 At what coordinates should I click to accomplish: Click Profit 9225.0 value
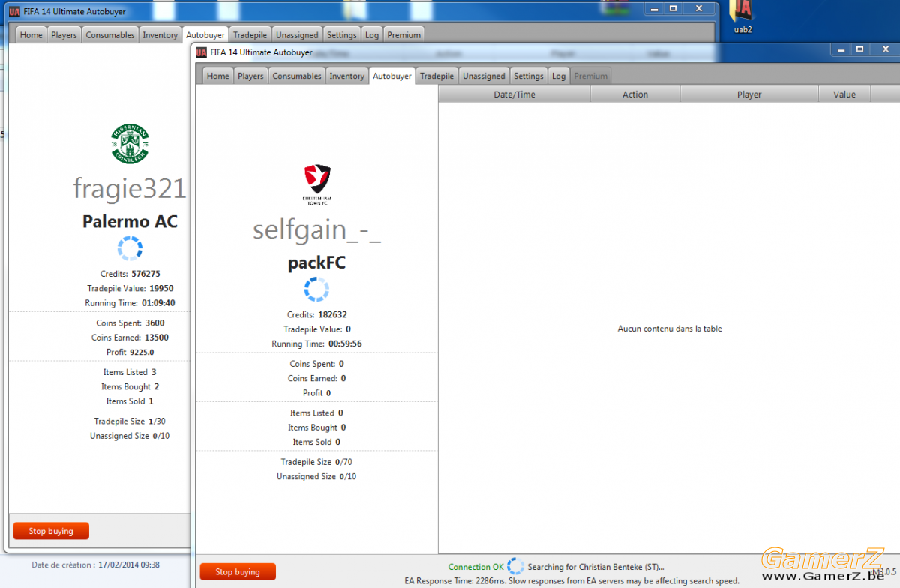coord(142,352)
